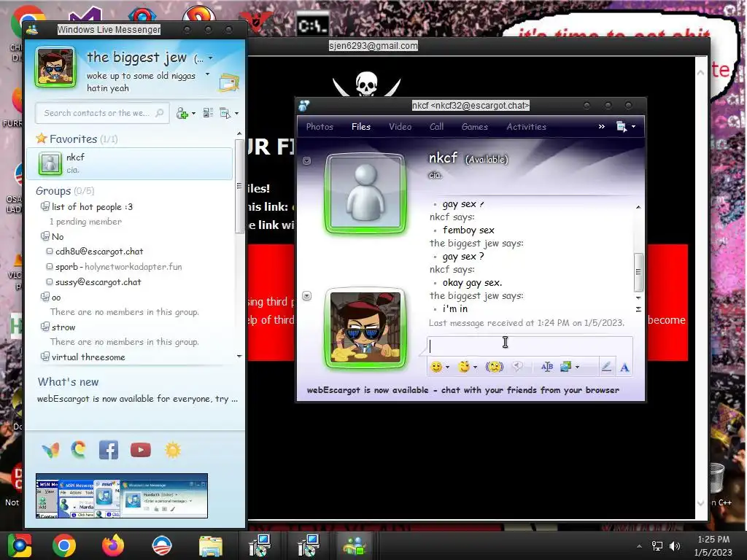Open the MSN butterfly icon in bottom bar

click(x=50, y=450)
